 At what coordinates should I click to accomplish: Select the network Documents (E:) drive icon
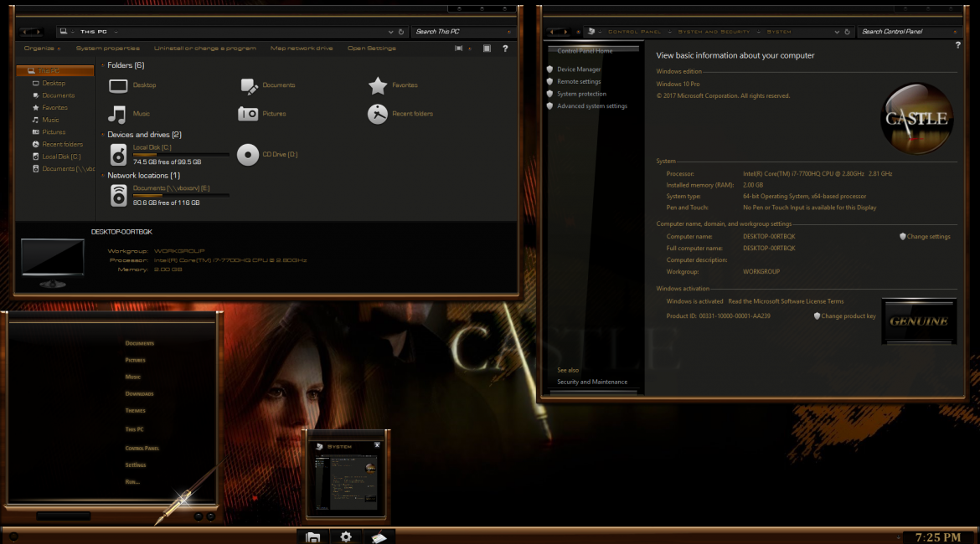(118, 196)
